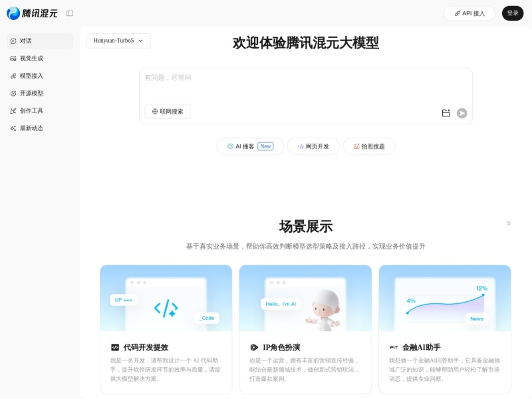Screen dimensions: 532x399
Task: Click the 场景展示 heading
Action: click(x=306, y=226)
